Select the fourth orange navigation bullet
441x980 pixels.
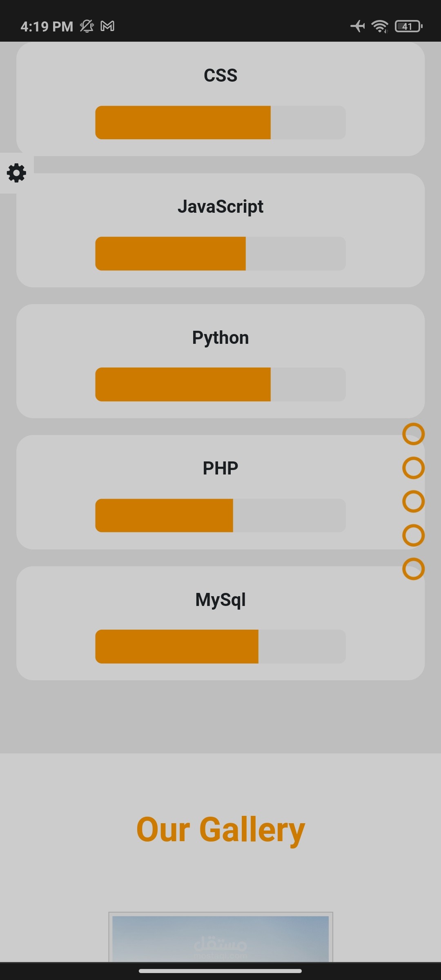413,535
